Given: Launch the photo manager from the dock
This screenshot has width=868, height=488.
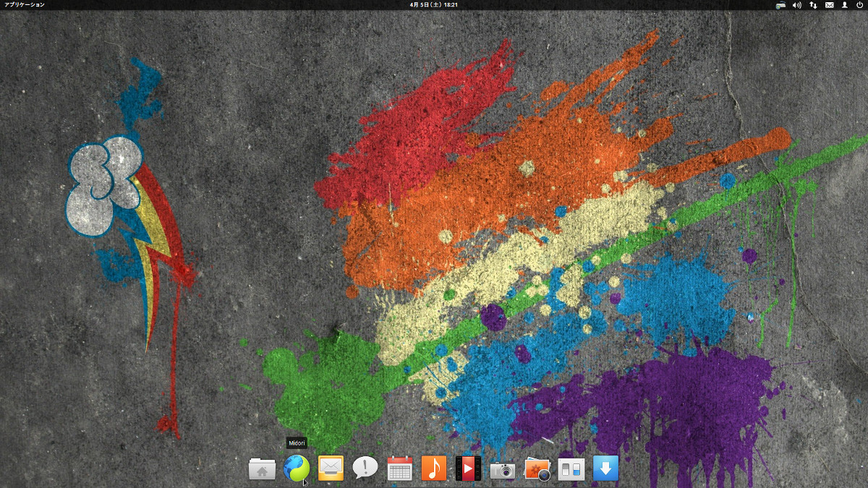Looking at the screenshot, I should [x=537, y=469].
